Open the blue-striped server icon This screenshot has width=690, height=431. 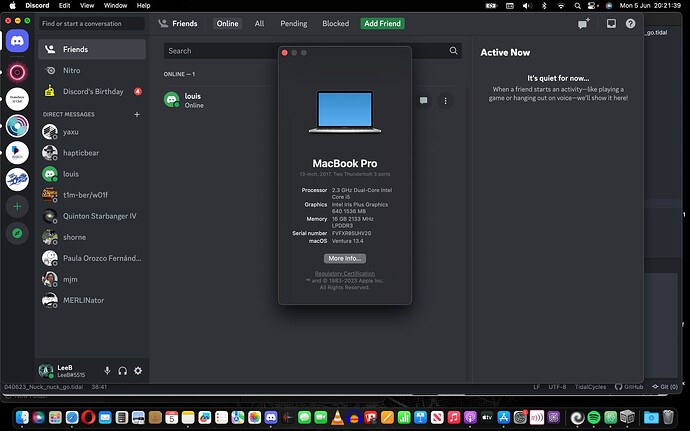[17, 180]
